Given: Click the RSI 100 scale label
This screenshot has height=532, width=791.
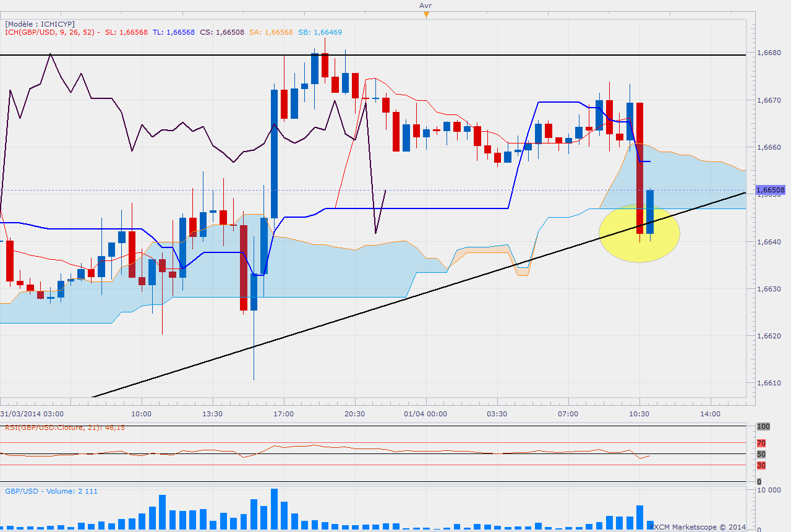Looking at the screenshot, I should point(763,427).
